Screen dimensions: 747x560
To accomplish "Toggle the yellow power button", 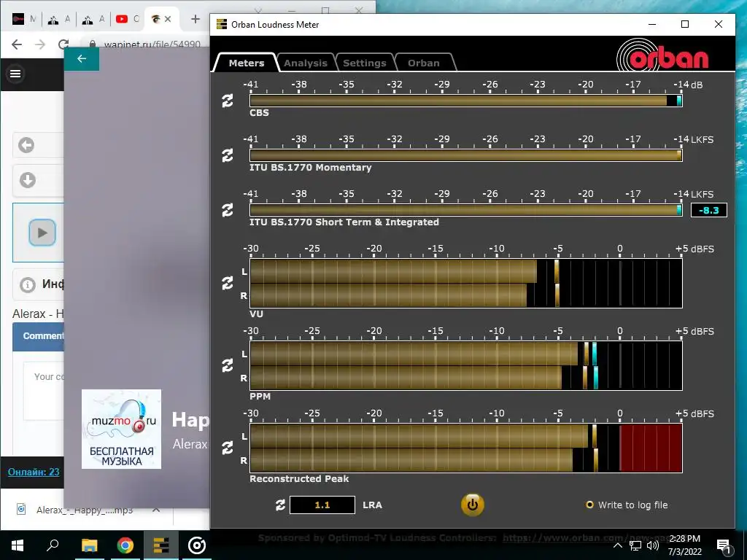I will [472, 505].
